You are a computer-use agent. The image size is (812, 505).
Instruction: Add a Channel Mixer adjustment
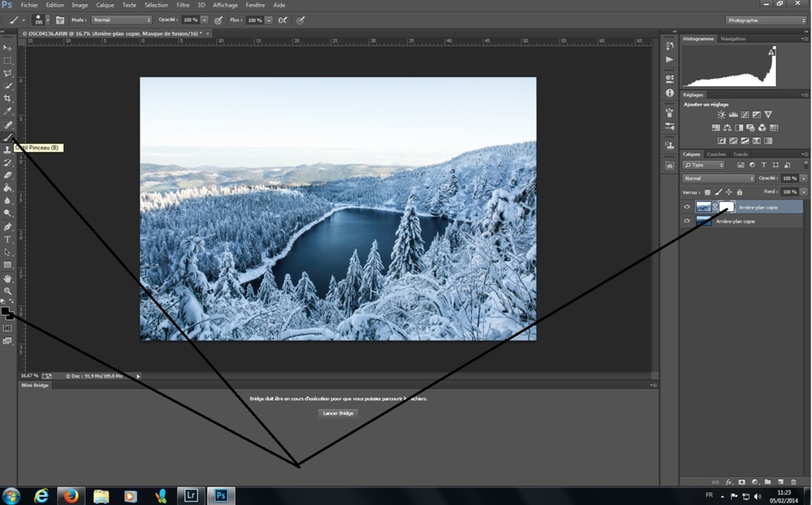tap(762, 127)
